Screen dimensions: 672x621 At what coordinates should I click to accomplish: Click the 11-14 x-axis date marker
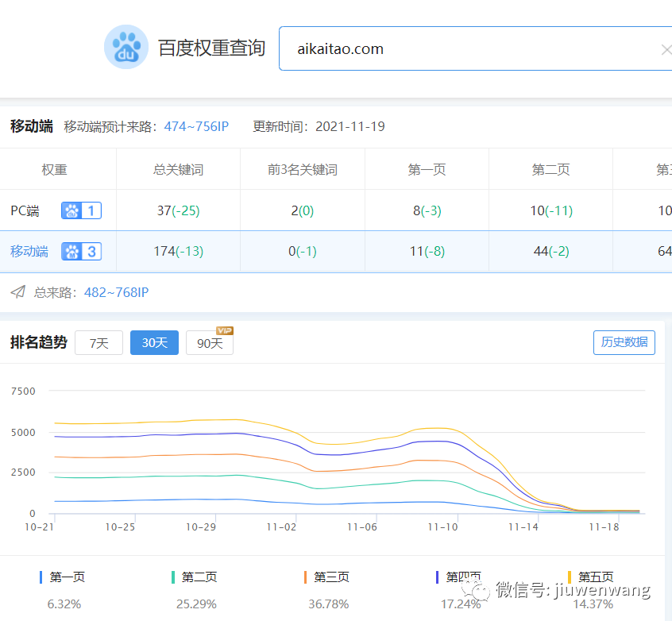pyautogui.click(x=523, y=527)
